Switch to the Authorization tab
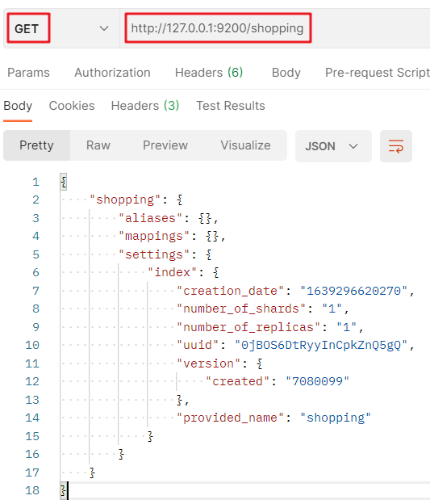The image size is (430, 504). pos(112,73)
